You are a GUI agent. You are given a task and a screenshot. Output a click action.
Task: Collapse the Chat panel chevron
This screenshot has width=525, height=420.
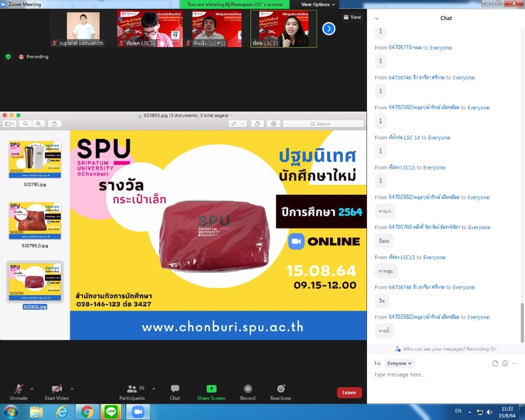377,19
